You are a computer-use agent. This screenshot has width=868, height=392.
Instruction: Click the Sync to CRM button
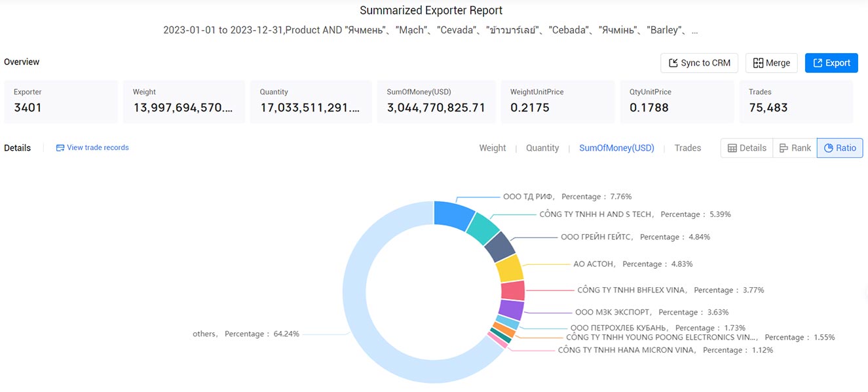[x=700, y=63]
